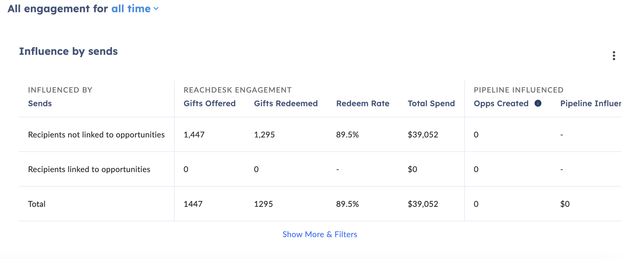Screen dimensions: 644x259
Task: Click the $39,052 spend in Total row
Action: (x=423, y=204)
